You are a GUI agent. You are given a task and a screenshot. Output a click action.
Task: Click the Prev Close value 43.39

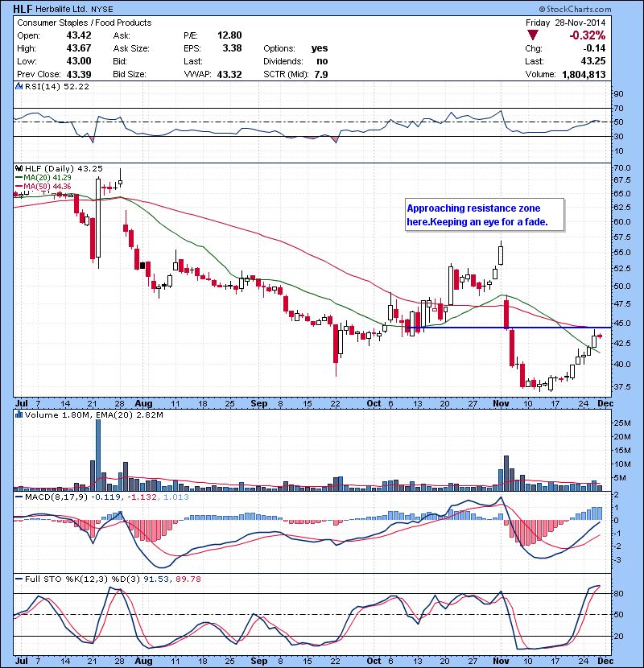78,74
